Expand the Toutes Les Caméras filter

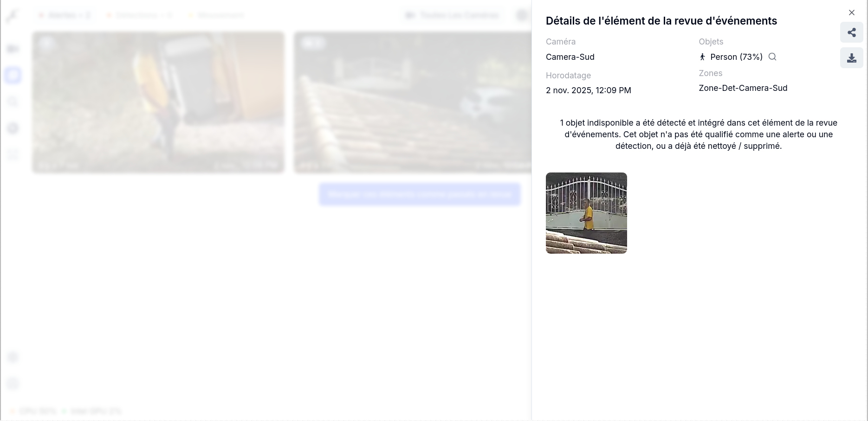(x=453, y=15)
